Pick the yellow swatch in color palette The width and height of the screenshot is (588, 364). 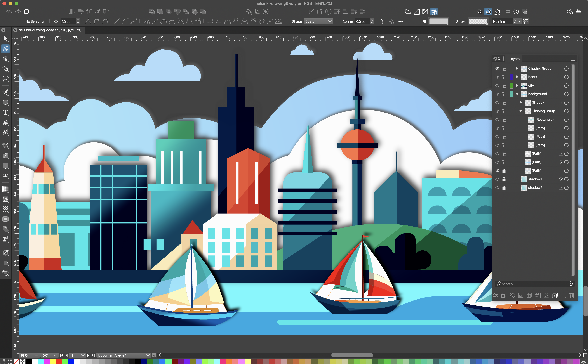(x=53, y=361)
